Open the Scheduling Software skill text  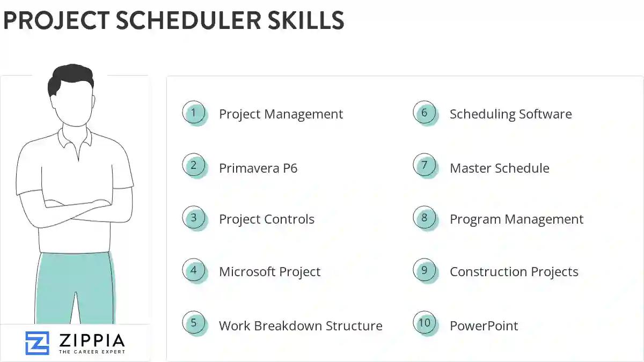510,114
